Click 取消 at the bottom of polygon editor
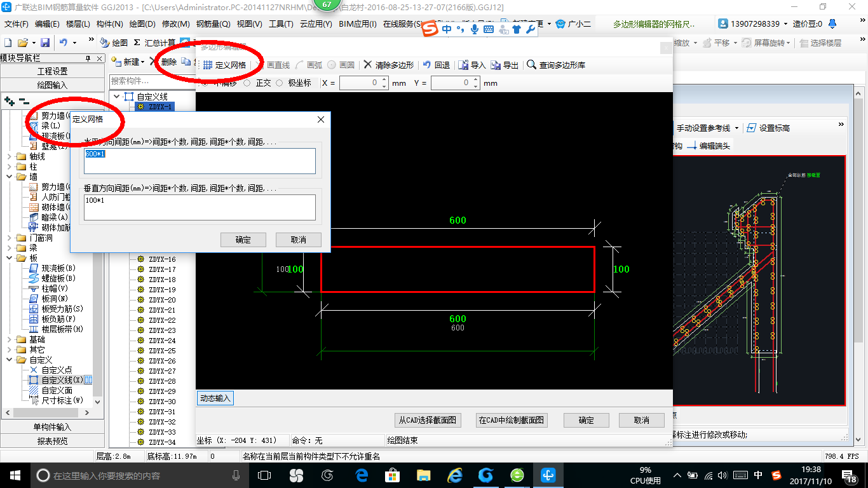Viewport: 868px width, 488px height. [x=642, y=420]
